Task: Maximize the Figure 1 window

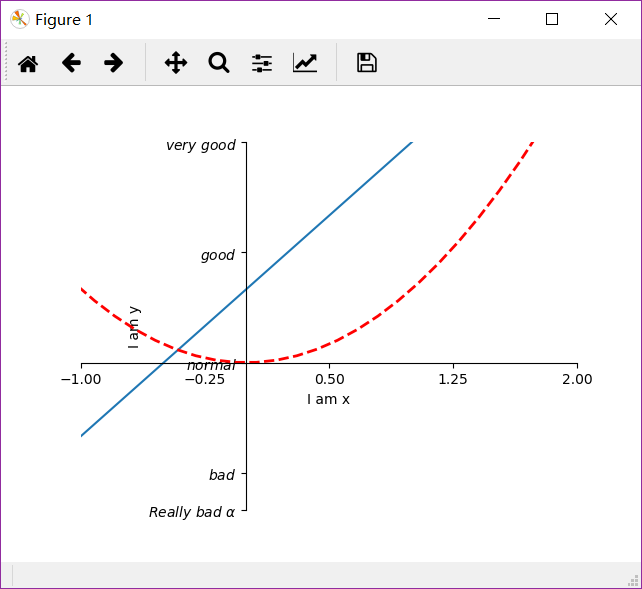Action: click(552, 19)
